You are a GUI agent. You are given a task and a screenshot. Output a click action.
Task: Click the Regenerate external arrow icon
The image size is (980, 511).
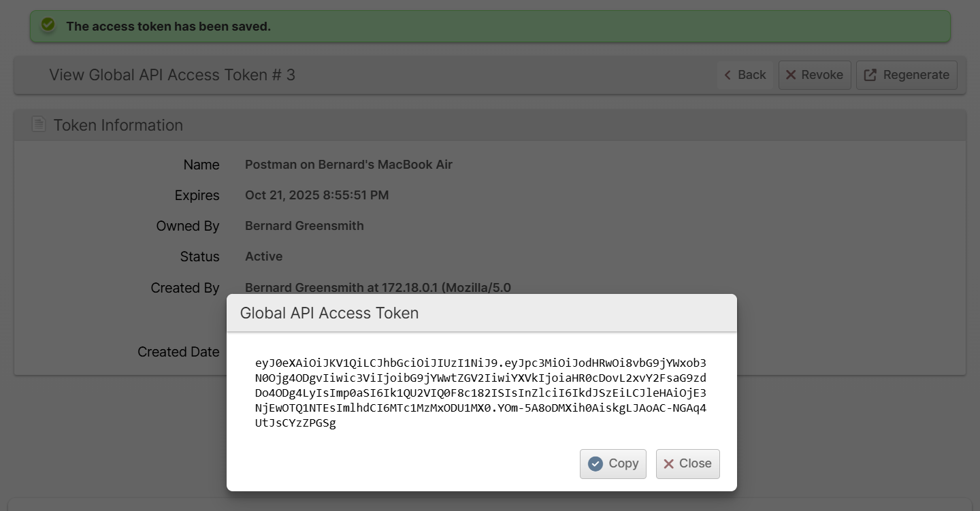pos(870,75)
